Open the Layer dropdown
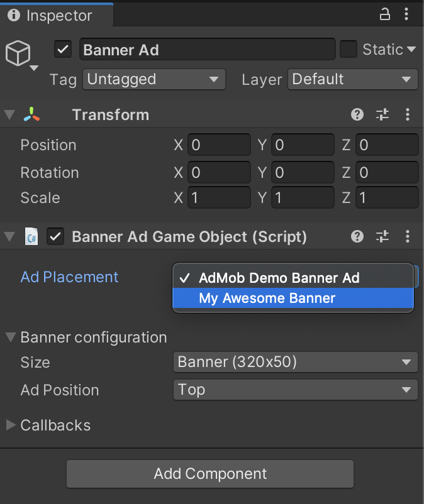 tap(352, 79)
